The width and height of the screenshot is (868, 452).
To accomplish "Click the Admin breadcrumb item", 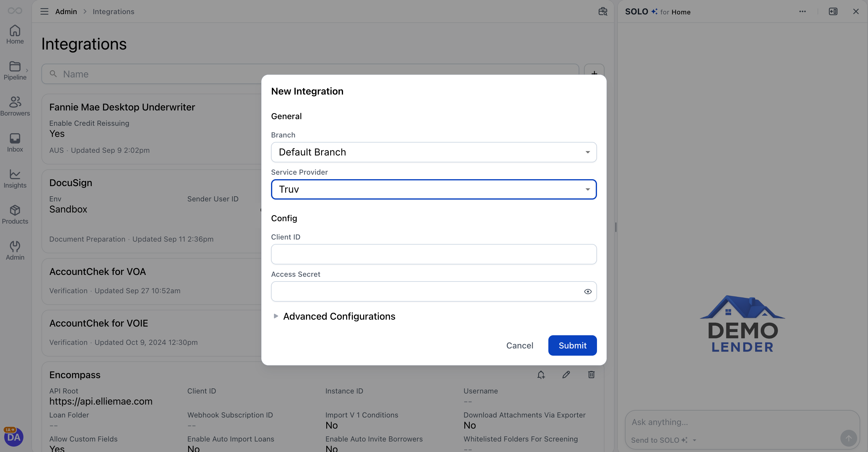I will (x=66, y=11).
